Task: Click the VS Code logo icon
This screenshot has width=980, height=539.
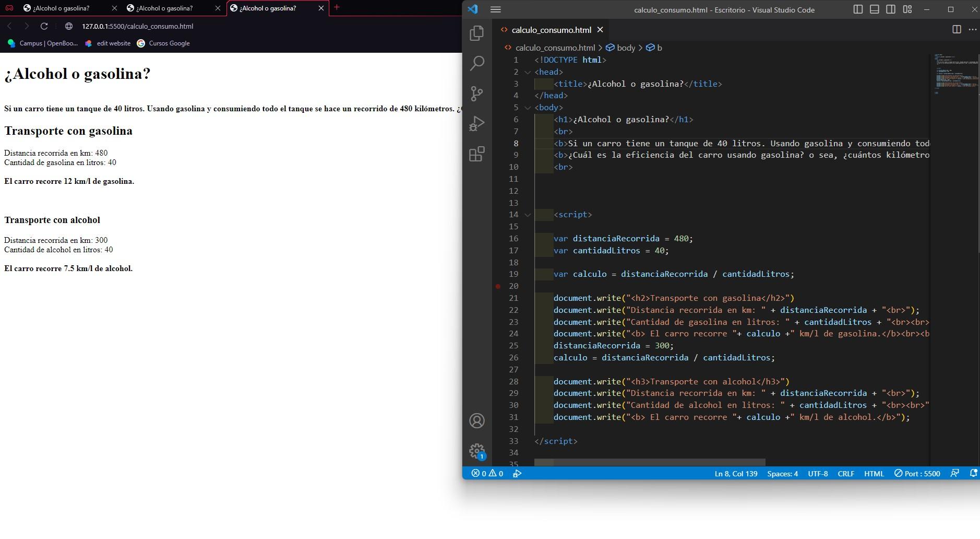Action: (x=473, y=9)
